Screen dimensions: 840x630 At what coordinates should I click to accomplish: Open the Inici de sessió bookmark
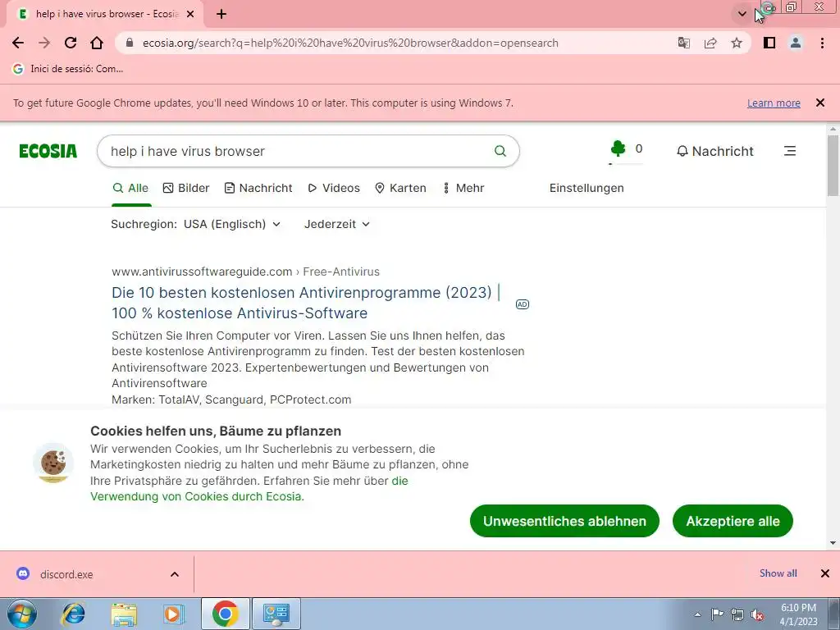click(x=68, y=69)
